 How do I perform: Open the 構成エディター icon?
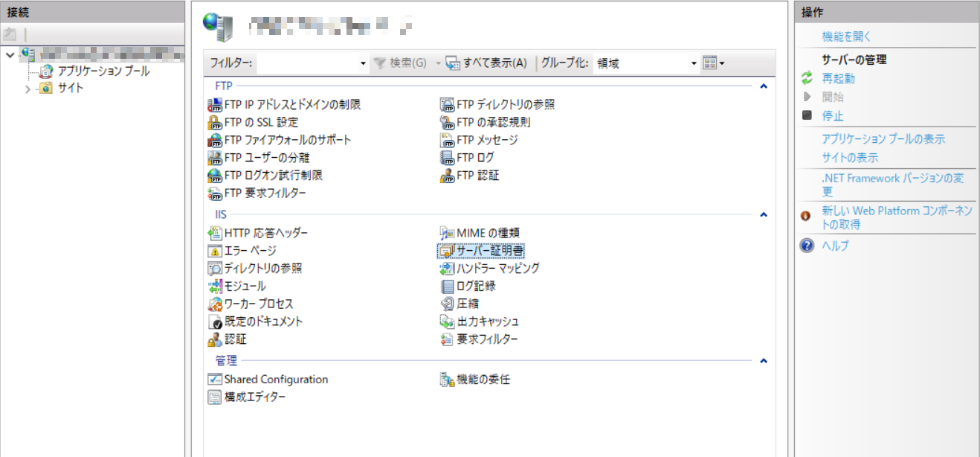214,397
